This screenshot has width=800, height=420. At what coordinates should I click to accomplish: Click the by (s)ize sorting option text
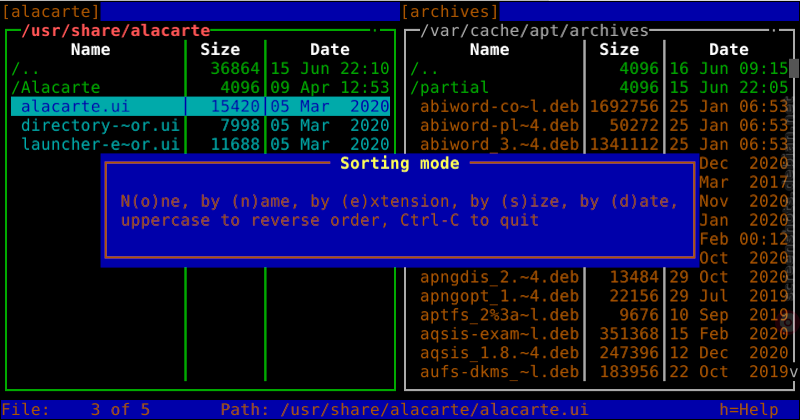coord(519,201)
